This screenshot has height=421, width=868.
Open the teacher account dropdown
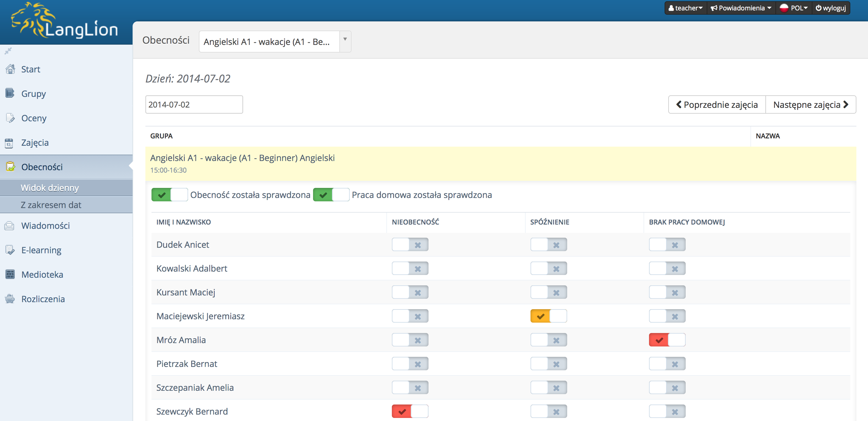point(685,8)
